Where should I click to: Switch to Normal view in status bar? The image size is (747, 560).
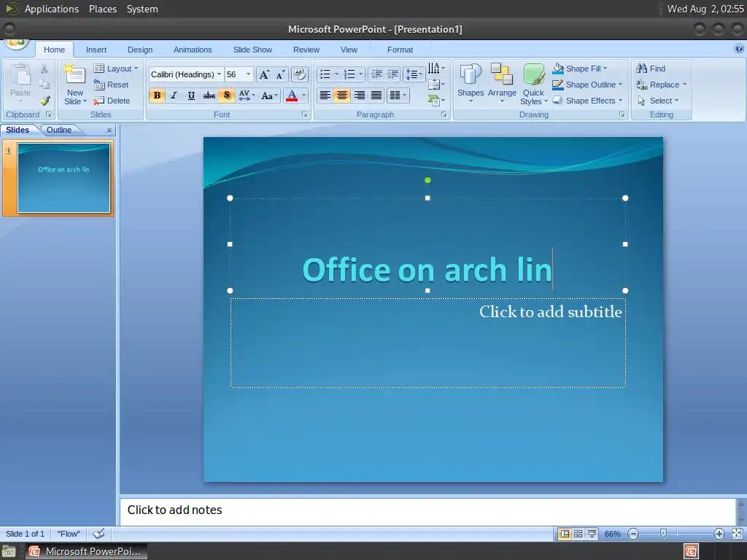coord(565,534)
